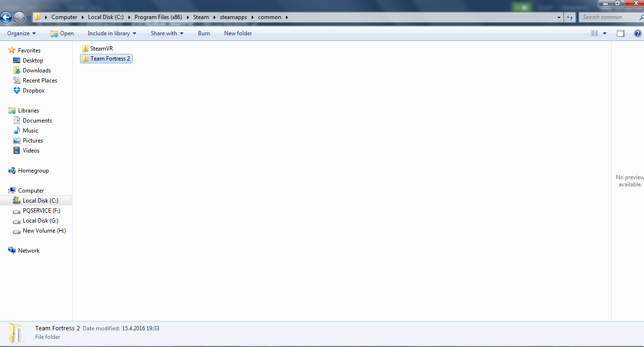Select the SteamVR folder

97,49
